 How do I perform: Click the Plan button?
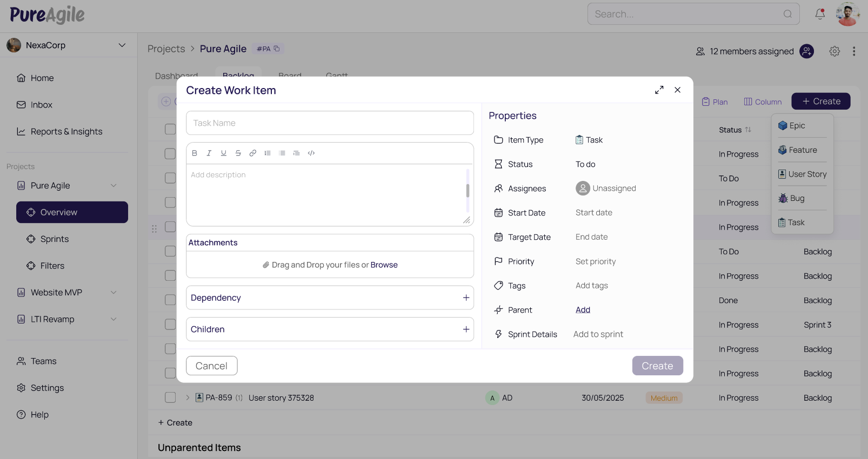(x=715, y=102)
